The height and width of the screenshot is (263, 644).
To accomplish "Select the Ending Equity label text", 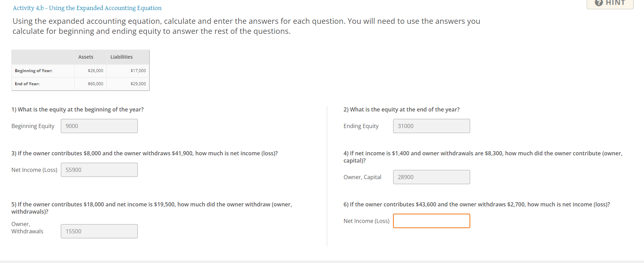I will [x=361, y=126].
